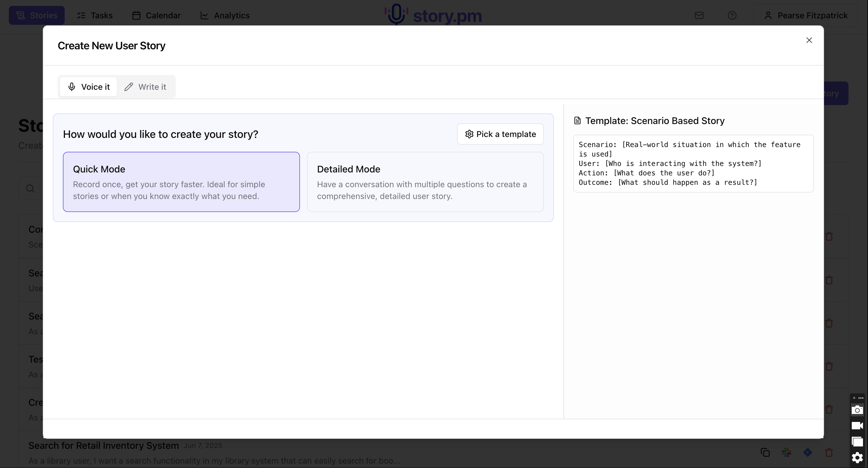Open Pearse Fitzpatrick user menu
868x468 pixels.
[806, 15]
